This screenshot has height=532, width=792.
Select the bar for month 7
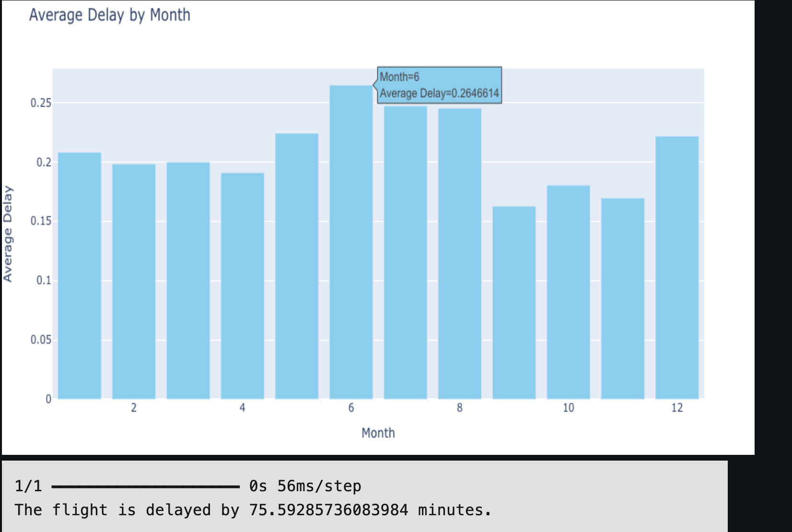[406, 253]
